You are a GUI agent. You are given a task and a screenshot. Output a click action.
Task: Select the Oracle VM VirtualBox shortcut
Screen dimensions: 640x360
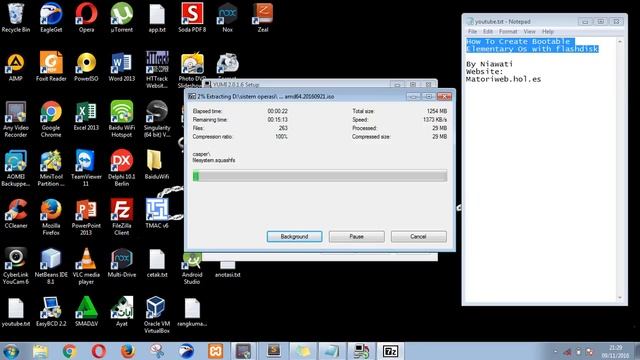click(157, 316)
